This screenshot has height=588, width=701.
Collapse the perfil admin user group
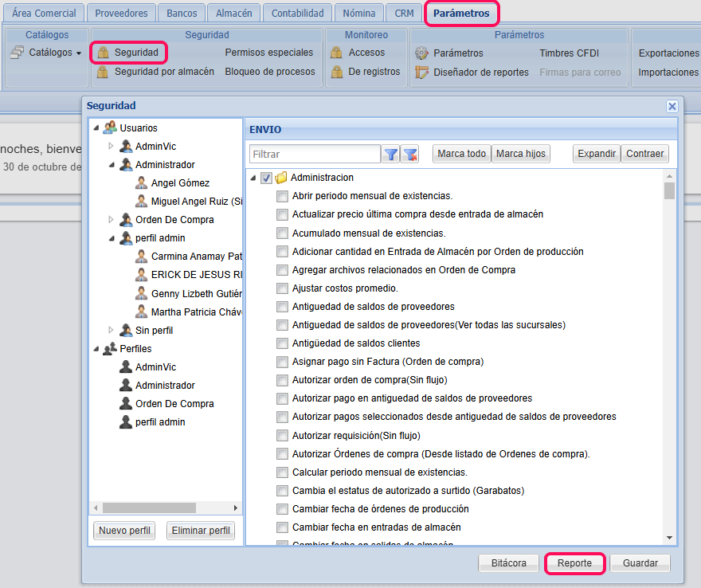(x=112, y=238)
